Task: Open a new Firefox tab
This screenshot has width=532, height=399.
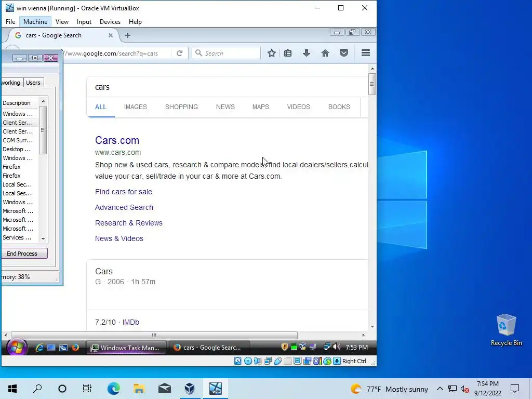Action: [128, 35]
